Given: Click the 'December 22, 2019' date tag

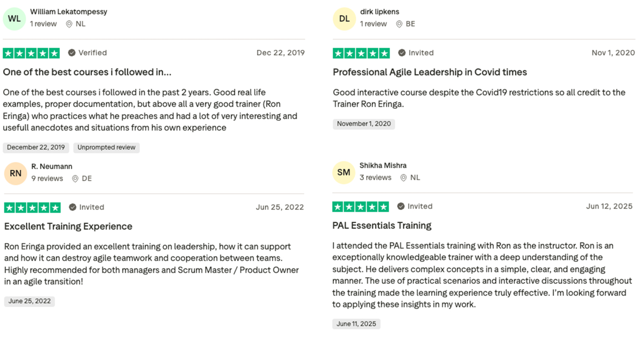Looking at the screenshot, I should coord(36,148).
